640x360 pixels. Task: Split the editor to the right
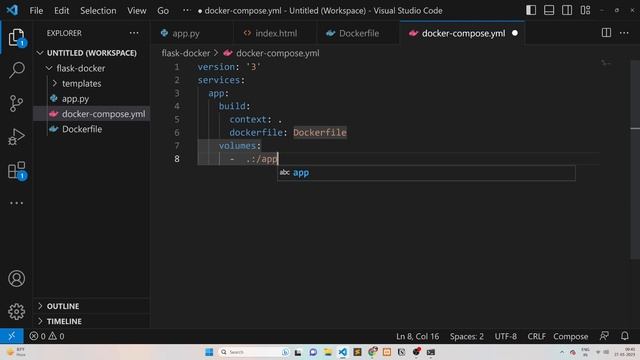tap(606, 33)
